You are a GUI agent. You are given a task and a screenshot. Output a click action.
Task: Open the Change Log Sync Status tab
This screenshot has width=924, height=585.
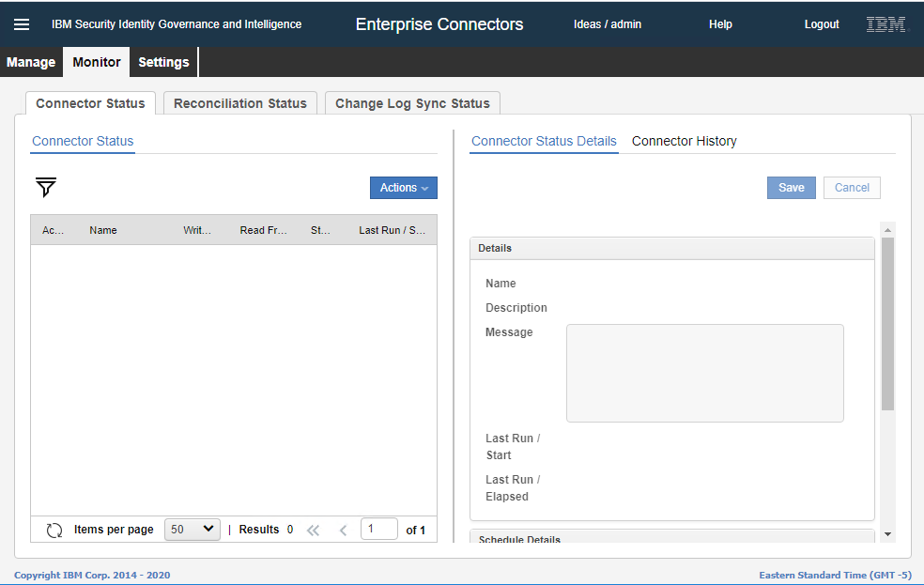411,103
